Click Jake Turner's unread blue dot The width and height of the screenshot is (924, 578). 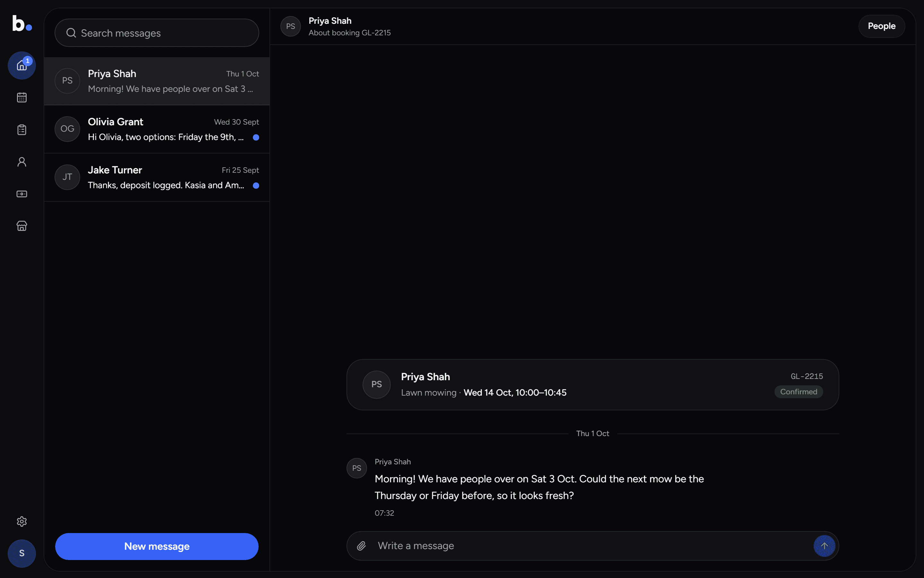[256, 185]
